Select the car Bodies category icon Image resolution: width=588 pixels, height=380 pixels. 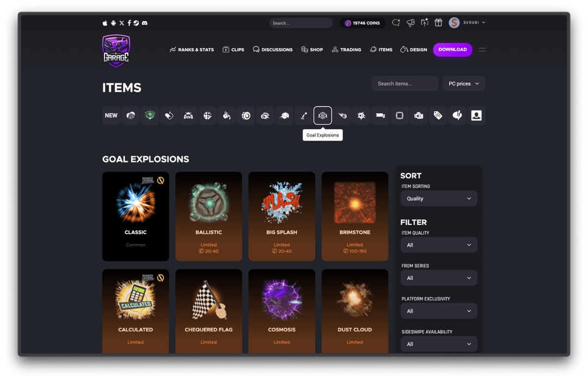(x=188, y=115)
